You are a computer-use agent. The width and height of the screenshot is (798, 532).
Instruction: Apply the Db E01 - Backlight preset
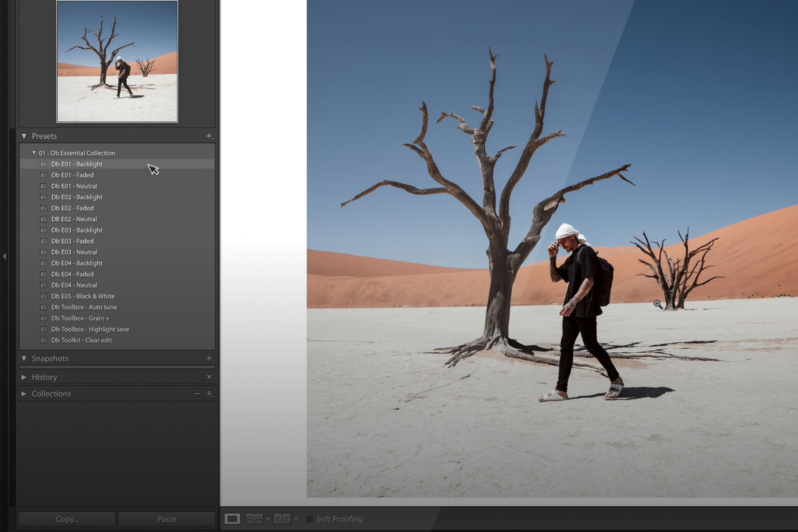point(117,164)
